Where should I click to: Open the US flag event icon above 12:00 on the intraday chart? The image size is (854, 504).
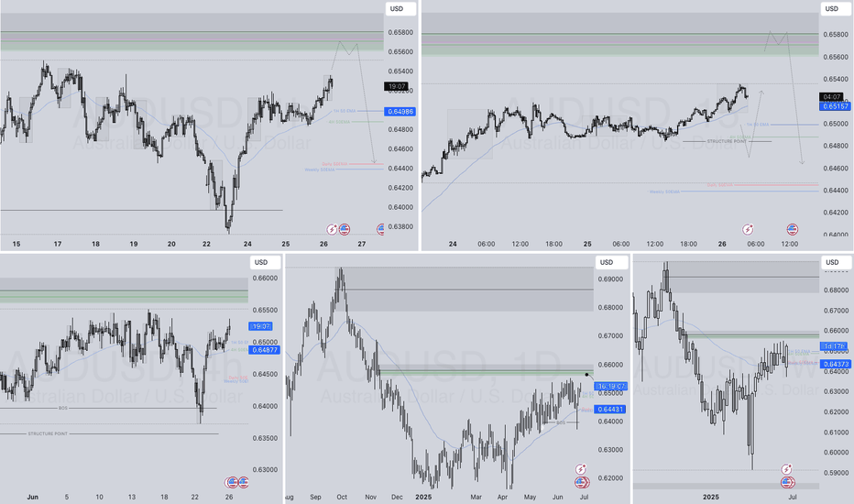(792, 229)
